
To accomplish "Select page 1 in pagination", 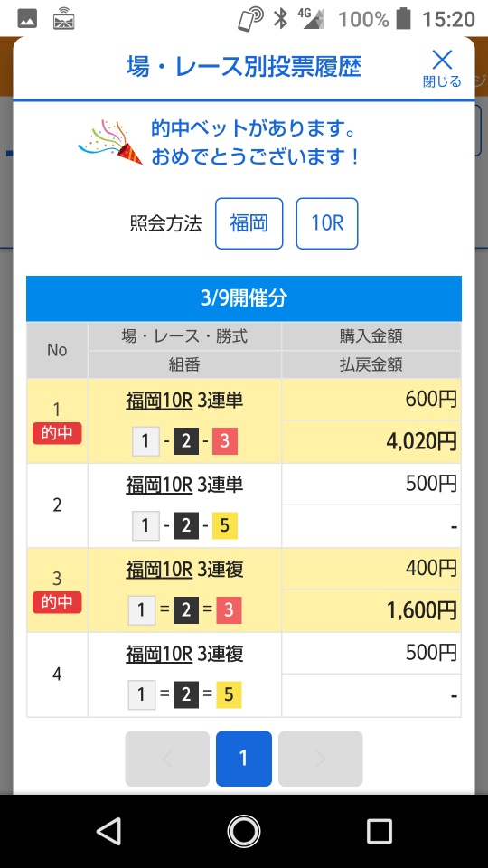I will point(244,759).
